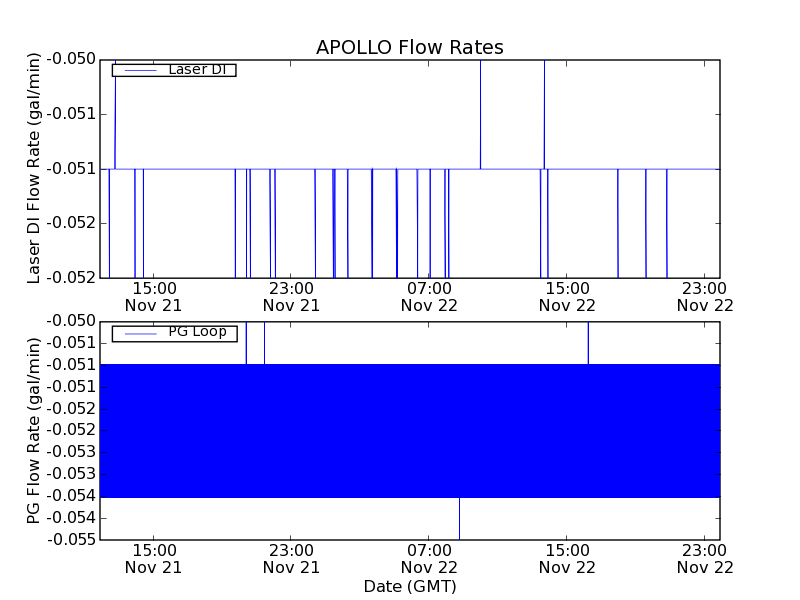Click the Laser DI Flow Rate y-axis label
This screenshot has width=800, height=600.
click(x=34, y=167)
